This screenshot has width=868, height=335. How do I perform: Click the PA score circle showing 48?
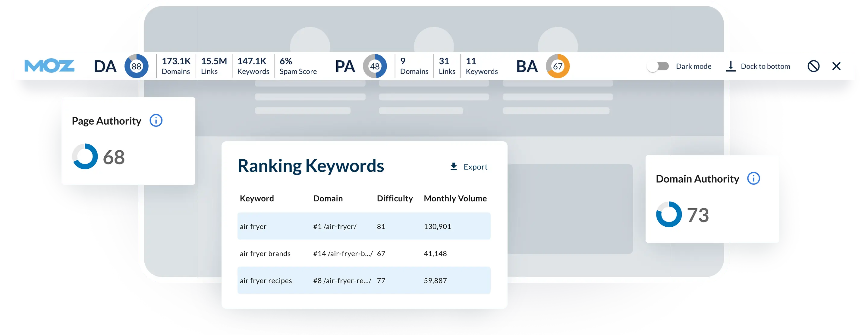(375, 66)
